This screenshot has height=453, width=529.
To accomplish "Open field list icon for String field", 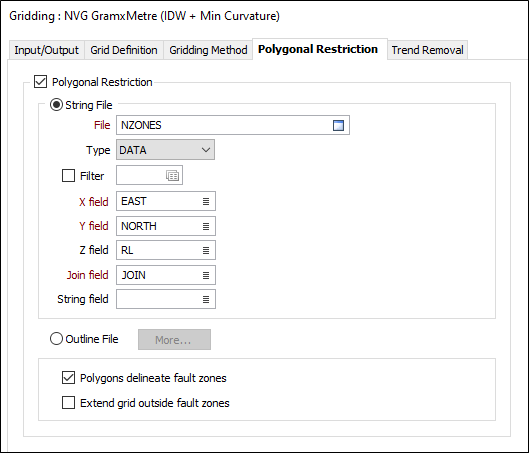I will click(x=206, y=299).
